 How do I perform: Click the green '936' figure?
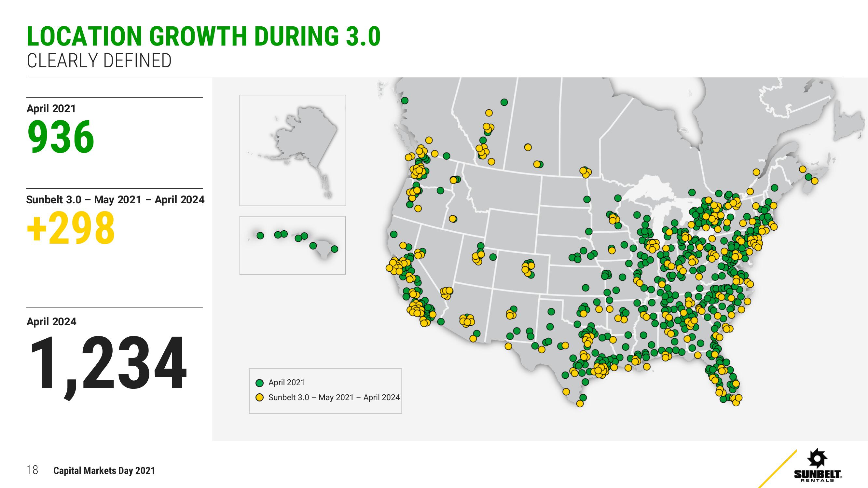click(x=61, y=137)
